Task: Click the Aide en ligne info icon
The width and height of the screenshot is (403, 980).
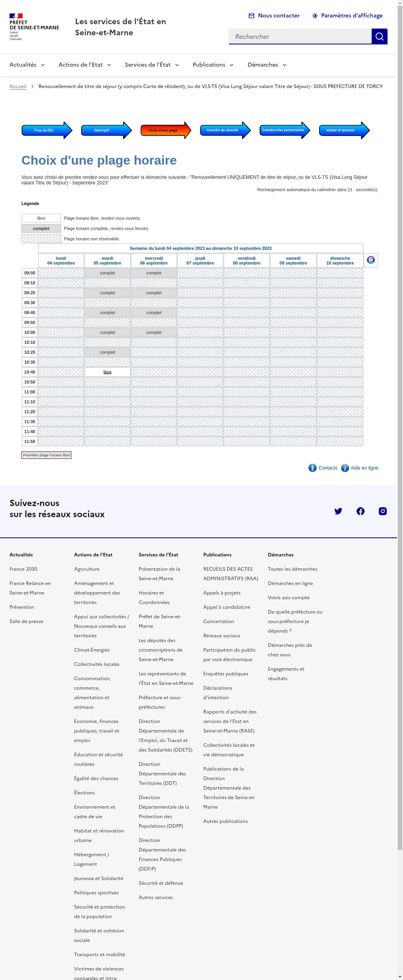Action: point(345,468)
